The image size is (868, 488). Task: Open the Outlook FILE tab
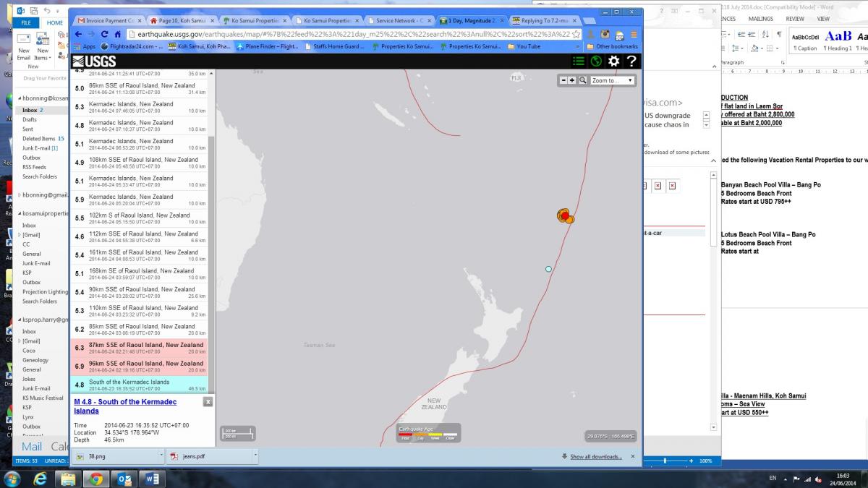25,23
